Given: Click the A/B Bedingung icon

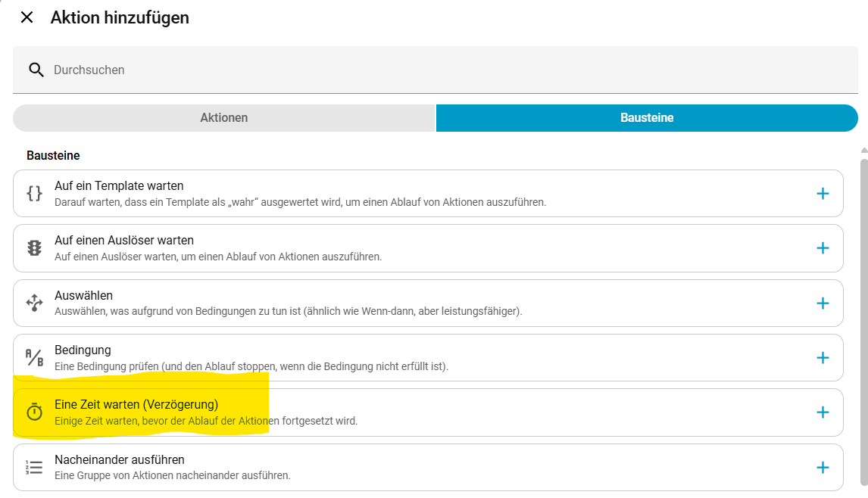Looking at the screenshot, I should tap(34, 357).
